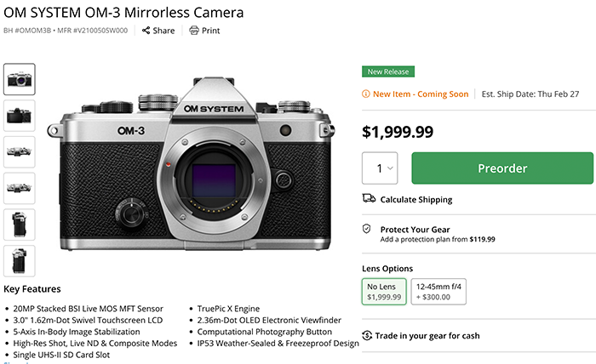The height and width of the screenshot is (364, 596).
Task: Select the second camera thumbnail
Action: pos(20,116)
